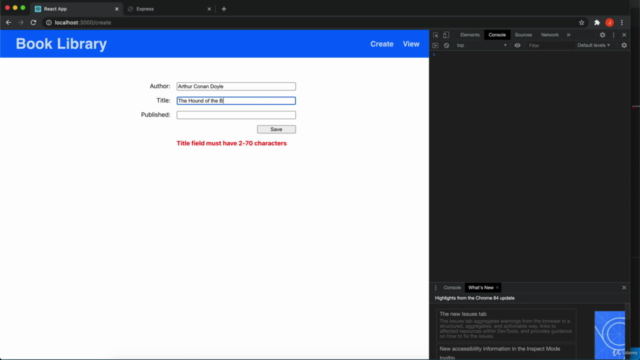Click the Book Library heading
This screenshot has height=360, width=640.
(x=61, y=44)
